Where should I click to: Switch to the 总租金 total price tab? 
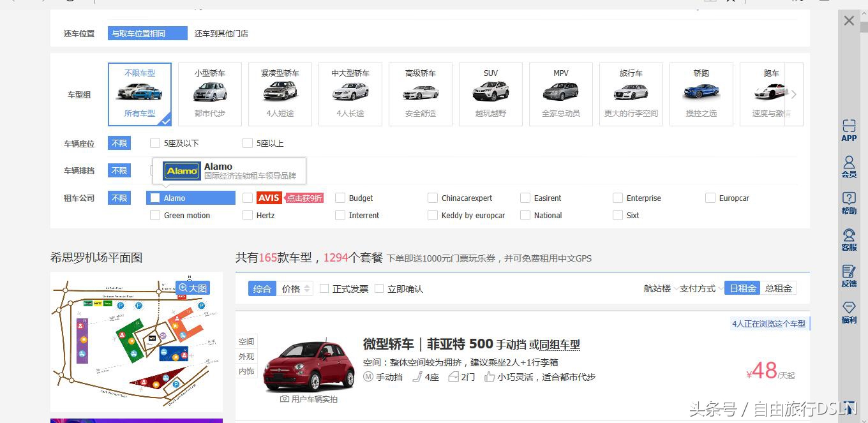coord(778,288)
